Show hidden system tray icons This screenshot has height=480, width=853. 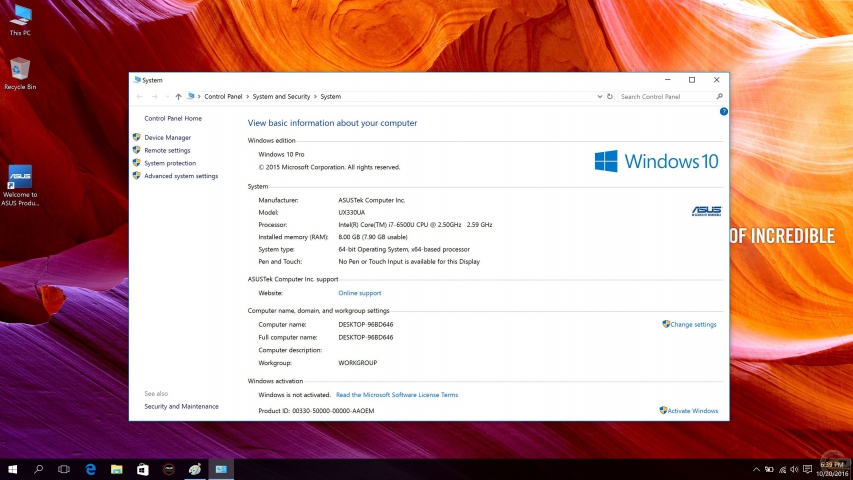756,470
